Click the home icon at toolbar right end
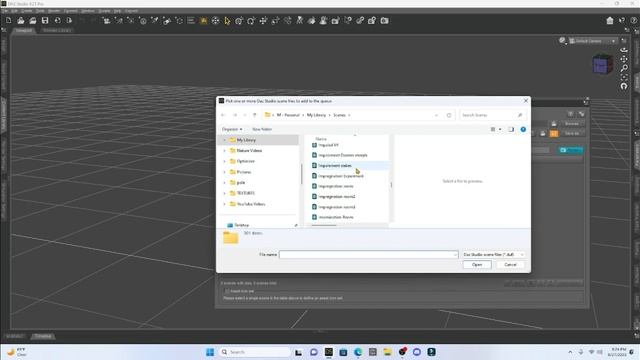The width and height of the screenshot is (640, 360). 610,20
